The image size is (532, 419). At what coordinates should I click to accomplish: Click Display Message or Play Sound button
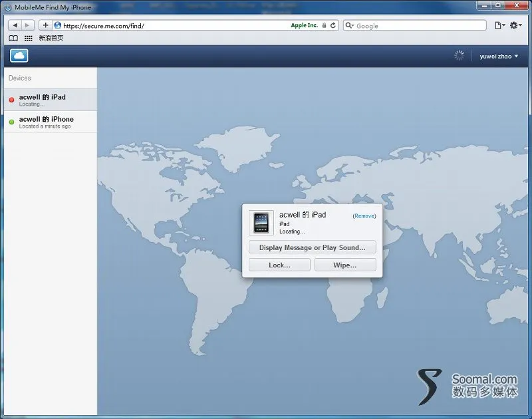[x=313, y=247]
